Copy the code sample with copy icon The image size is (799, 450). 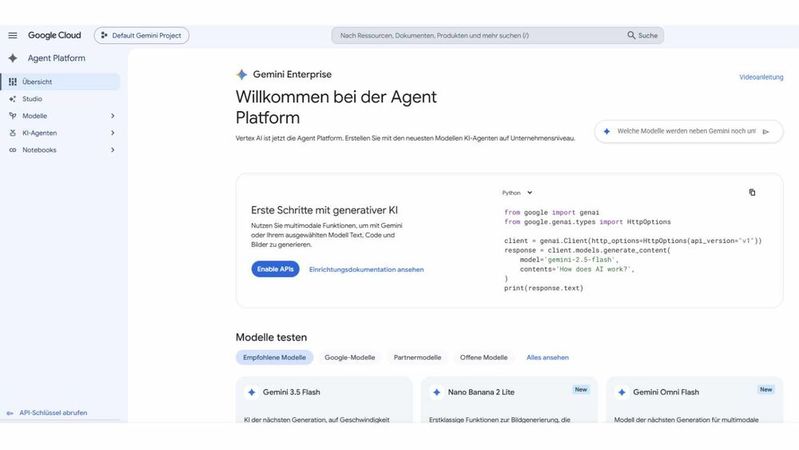click(752, 192)
